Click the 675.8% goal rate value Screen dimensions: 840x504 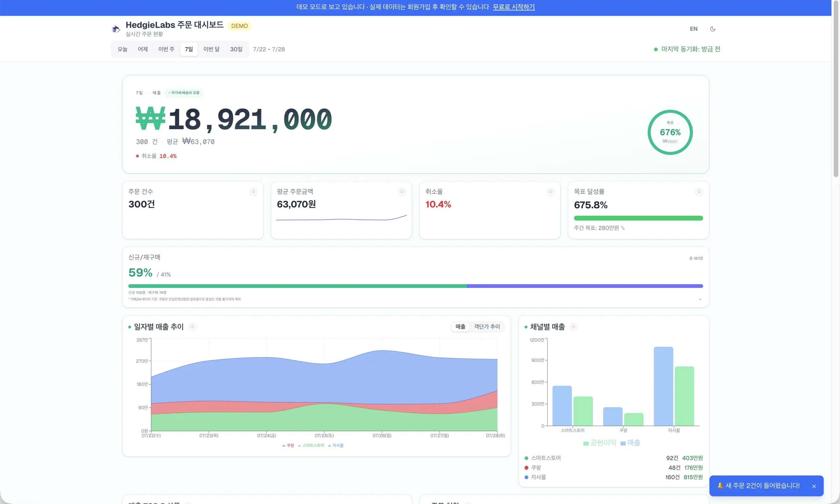[x=591, y=205]
